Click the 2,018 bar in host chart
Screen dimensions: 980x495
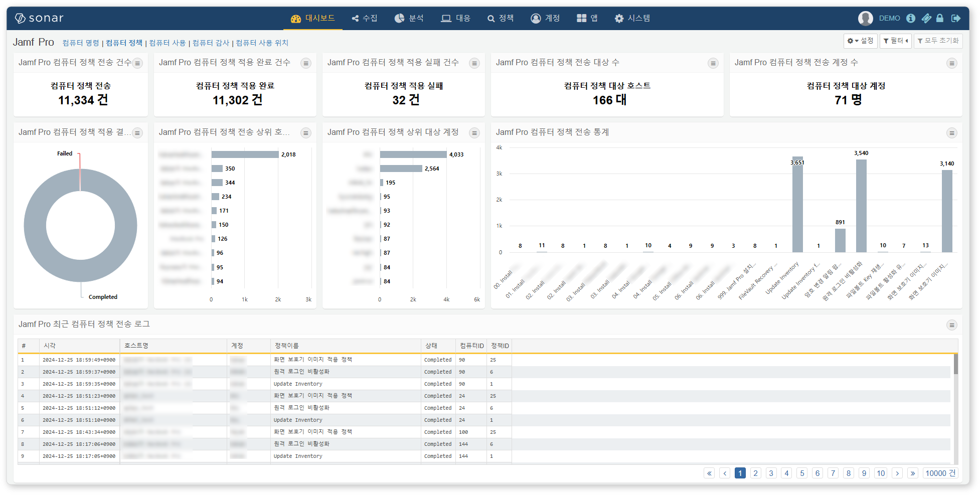(245, 154)
